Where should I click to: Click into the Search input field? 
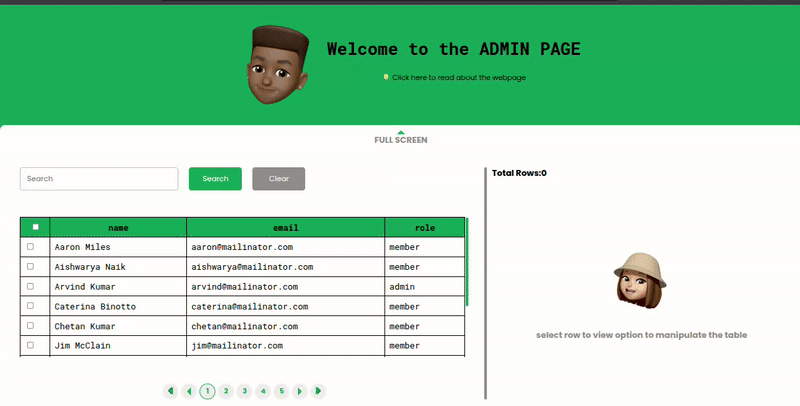tap(99, 179)
